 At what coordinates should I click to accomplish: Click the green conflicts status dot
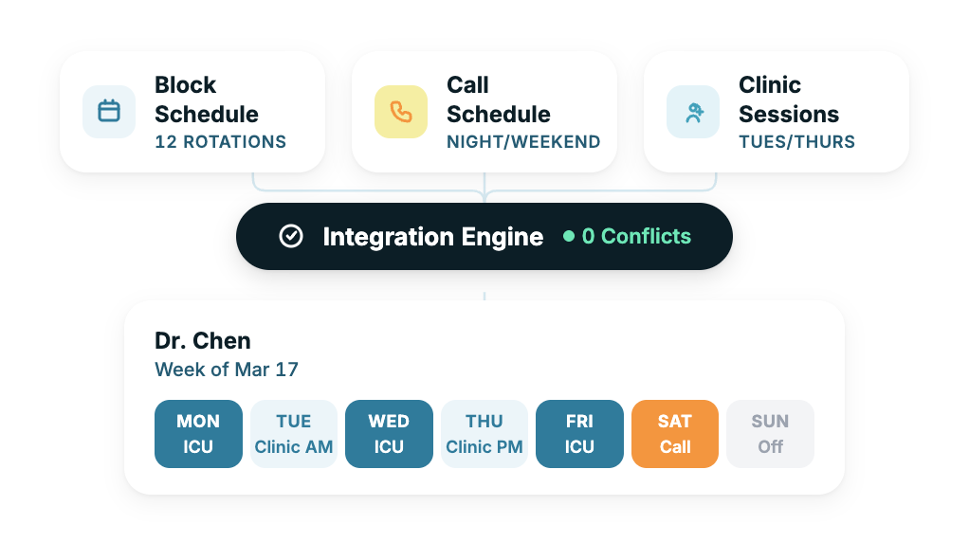pos(569,237)
